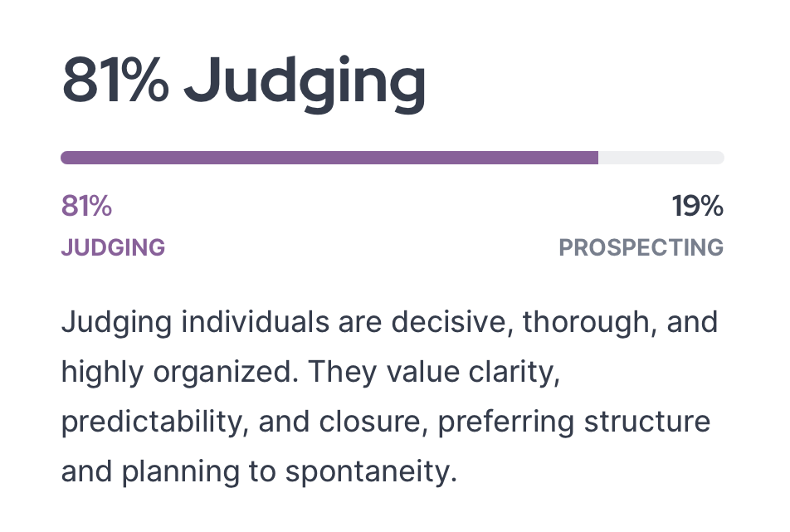Click the word "thorough" in the description
This screenshot has width=790, height=532.
pyautogui.click(x=583, y=322)
